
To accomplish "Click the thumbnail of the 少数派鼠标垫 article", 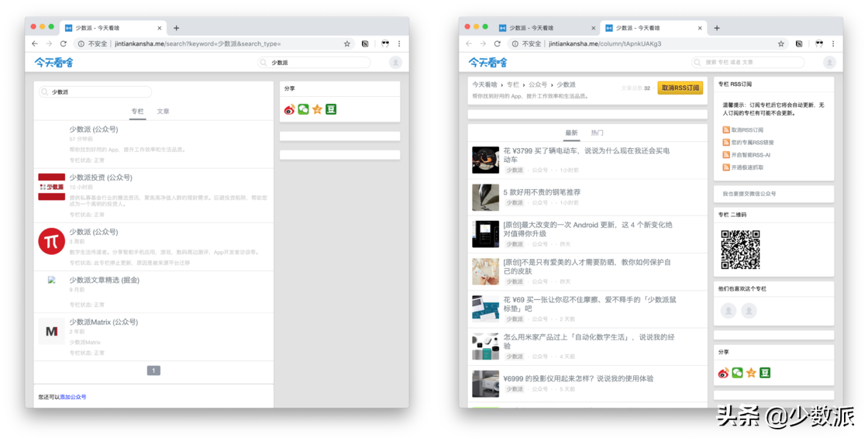I will pos(485,308).
